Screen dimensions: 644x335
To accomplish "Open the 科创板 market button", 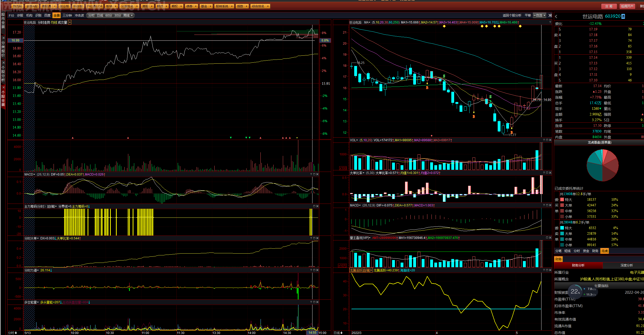I will [x=78, y=6].
